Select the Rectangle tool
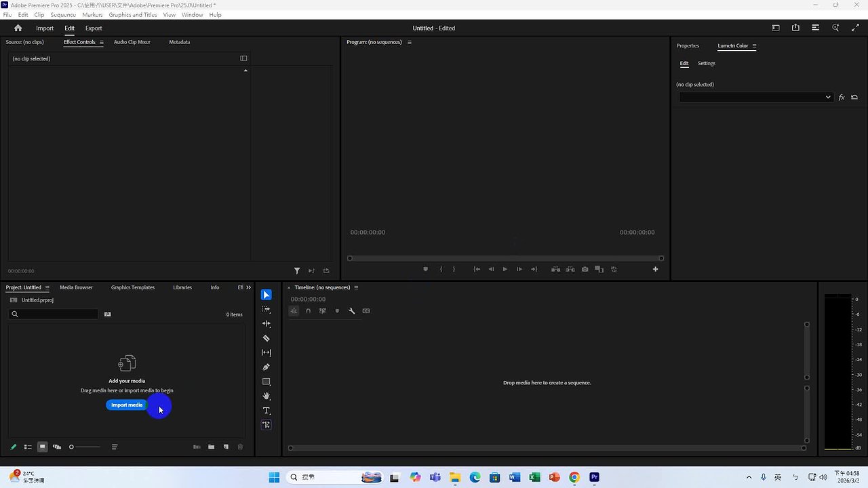Screen dimensions: 868x488 [x=266, y=381]
